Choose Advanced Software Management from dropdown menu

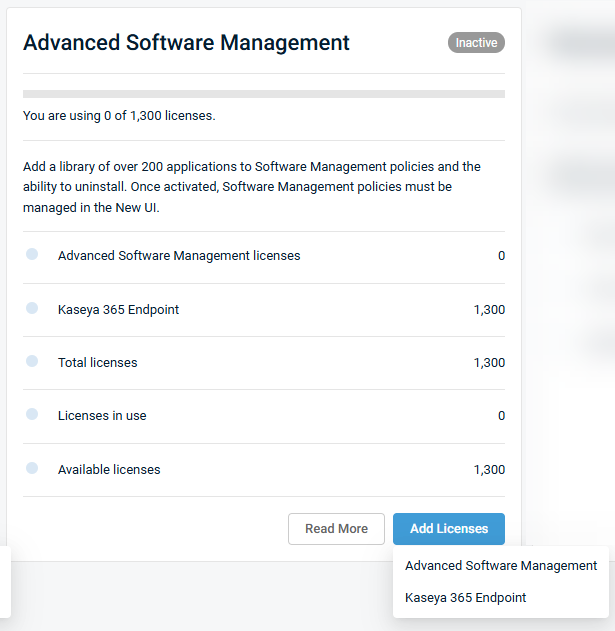pos(501,565)
